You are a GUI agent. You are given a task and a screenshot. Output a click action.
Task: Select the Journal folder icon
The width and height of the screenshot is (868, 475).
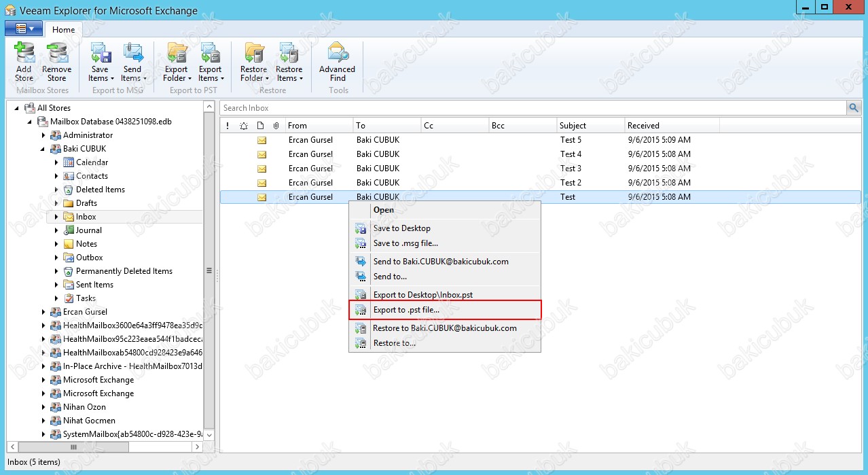(68, 230)
